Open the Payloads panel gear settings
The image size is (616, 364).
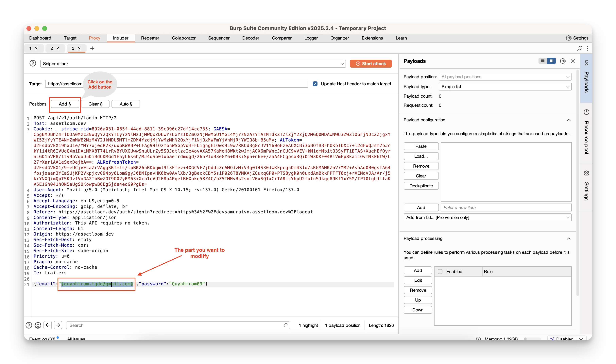point(562,61)
